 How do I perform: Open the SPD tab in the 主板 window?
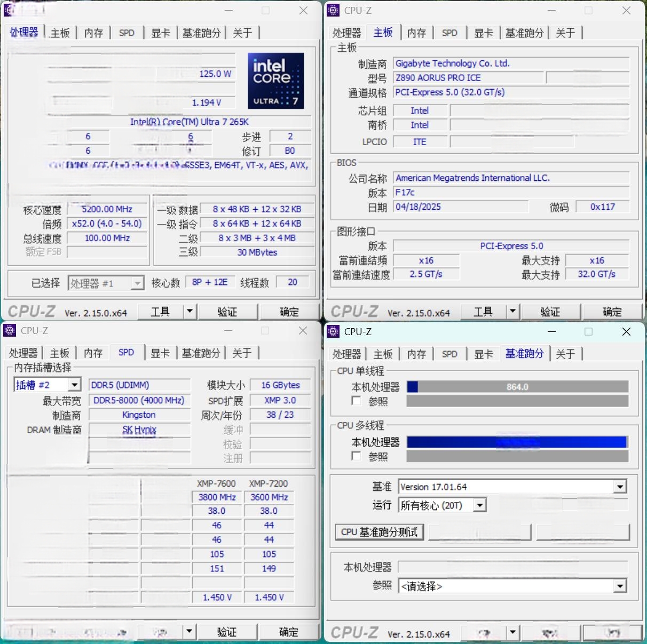pyautogui.click(x=449, y=33)
